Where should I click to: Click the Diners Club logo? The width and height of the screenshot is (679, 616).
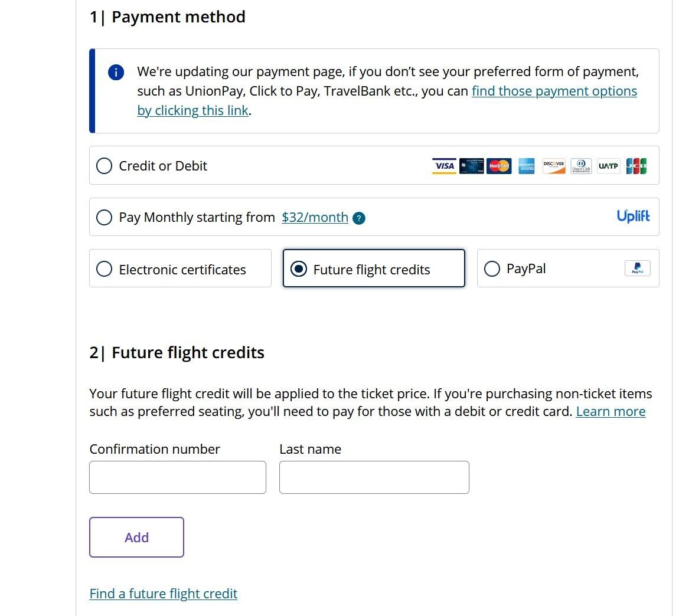581,166
